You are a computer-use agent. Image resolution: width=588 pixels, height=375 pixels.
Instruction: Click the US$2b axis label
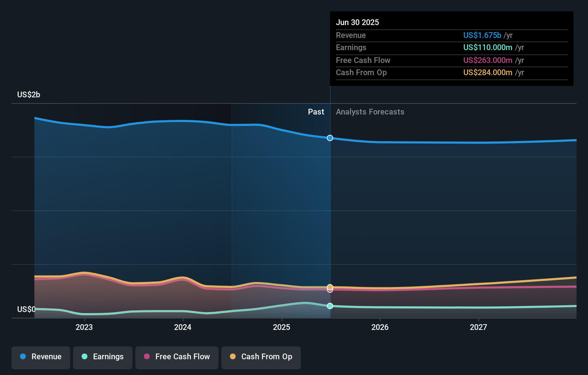coord(29,94)
